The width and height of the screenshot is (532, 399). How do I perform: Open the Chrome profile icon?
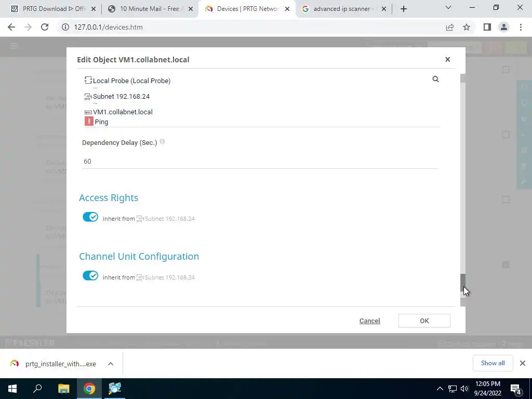[x=504, y=27]
